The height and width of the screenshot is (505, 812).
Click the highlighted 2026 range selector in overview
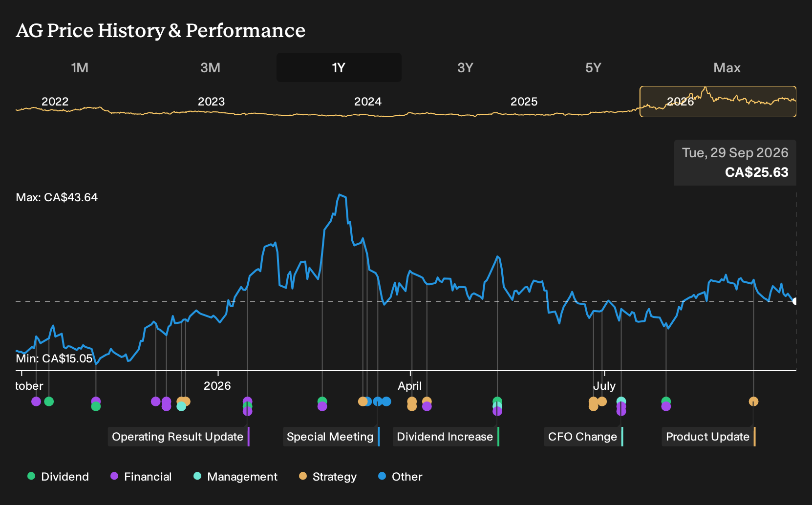point(718,102)
